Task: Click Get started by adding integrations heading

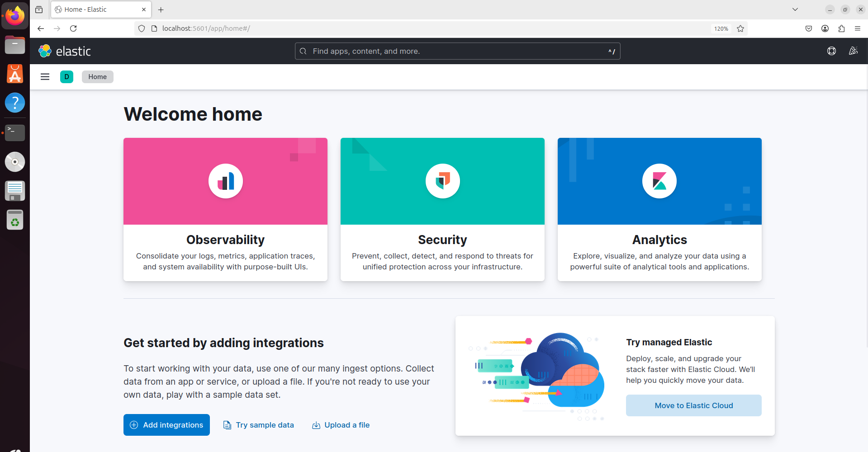Action: pos(223,343)
